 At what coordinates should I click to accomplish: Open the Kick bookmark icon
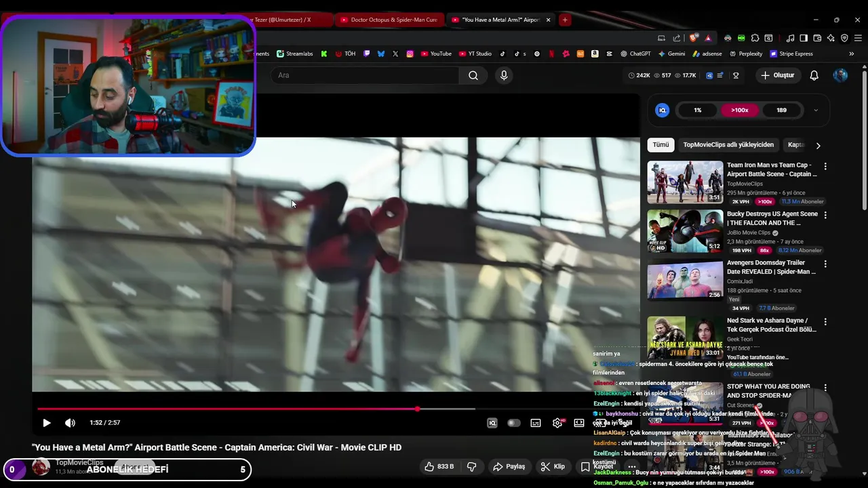[324, 54]
